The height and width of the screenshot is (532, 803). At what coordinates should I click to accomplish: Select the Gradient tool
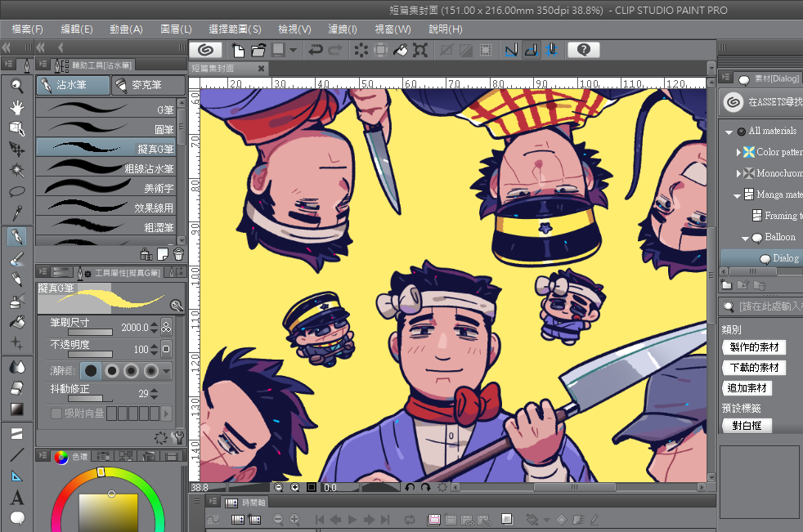pyautogui.click(x=17, y=409)
